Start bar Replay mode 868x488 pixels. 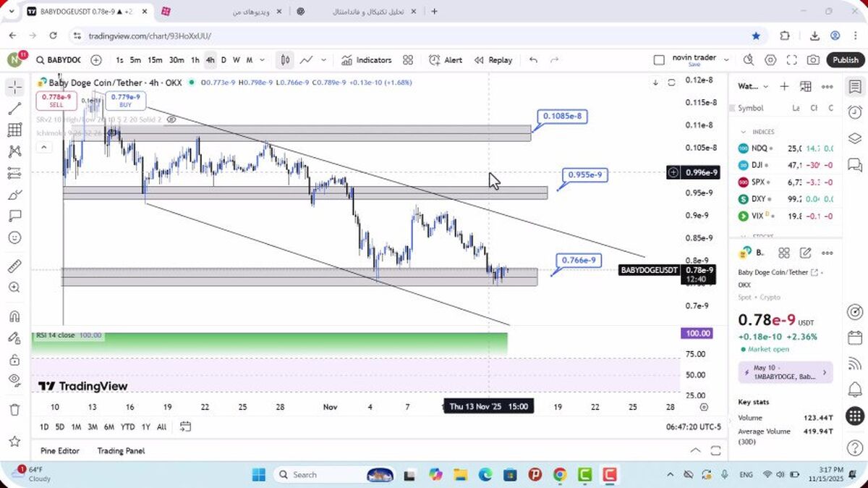pos(493,60)
